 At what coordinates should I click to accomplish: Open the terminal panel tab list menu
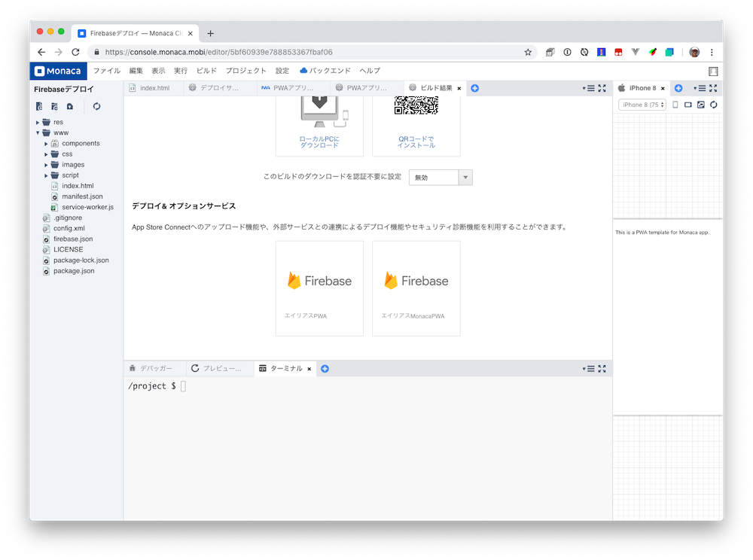click(x=589, y=369)
